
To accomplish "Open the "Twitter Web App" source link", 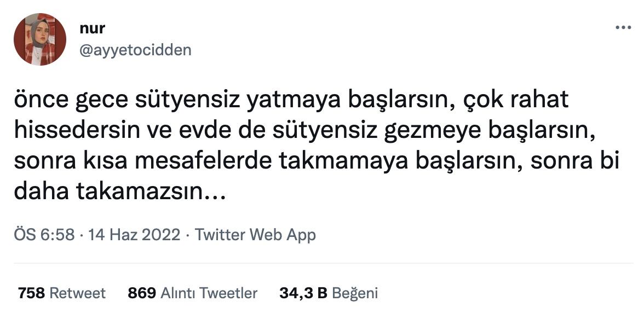I will tap(255, 235).
